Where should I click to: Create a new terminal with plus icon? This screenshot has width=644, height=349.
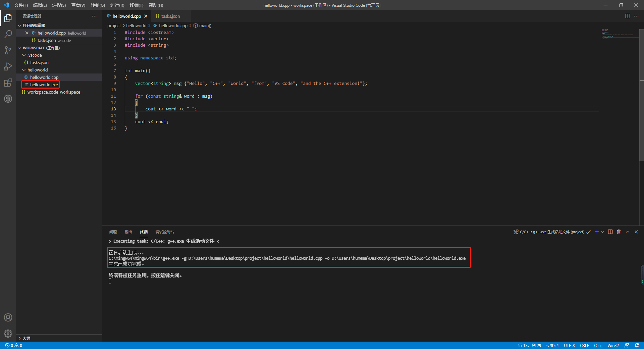[x=597, y=232]
